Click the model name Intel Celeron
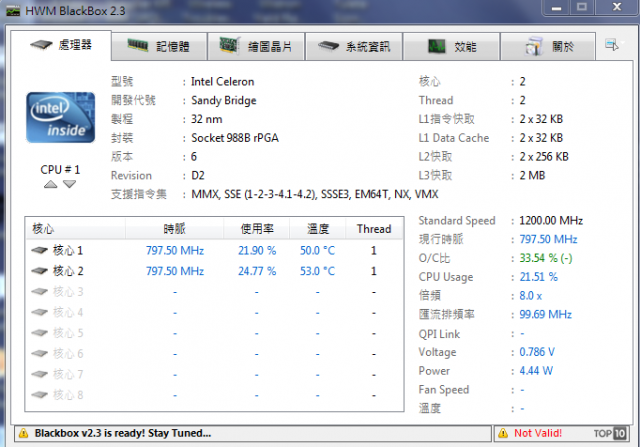640x447 pixels. [x=222, y=82]
